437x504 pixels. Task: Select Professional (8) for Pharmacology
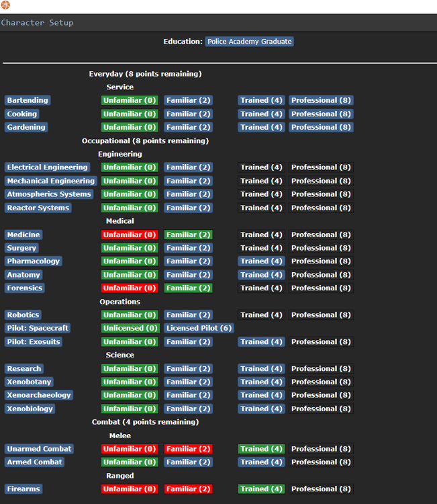[321, 261]
